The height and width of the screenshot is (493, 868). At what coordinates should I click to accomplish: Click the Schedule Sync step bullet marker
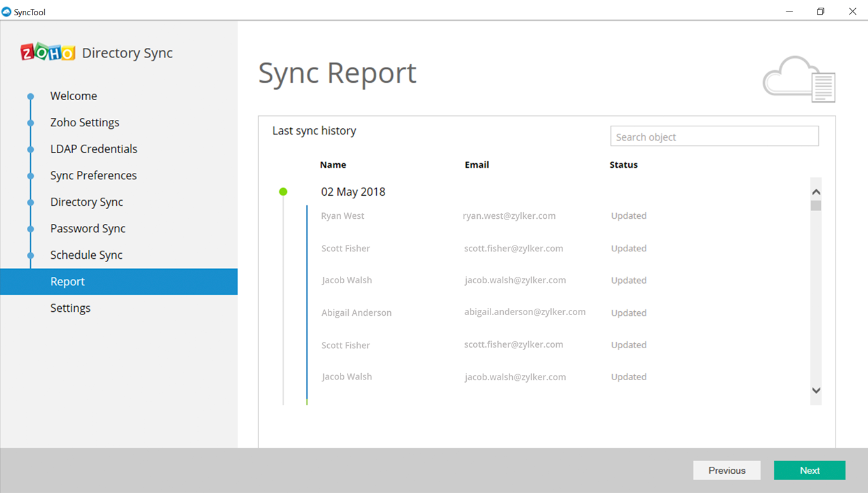(x=30, y=255)
